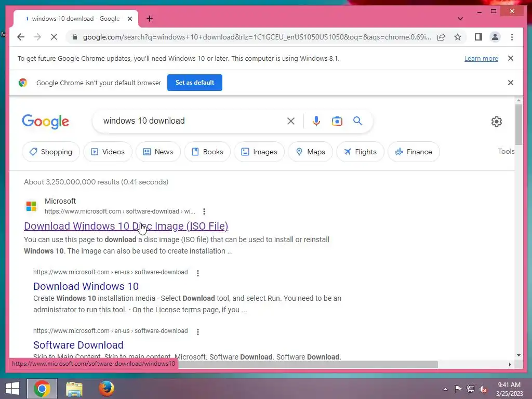Open Google quick settings gear
532x399 pixels.
click(496, 122)
